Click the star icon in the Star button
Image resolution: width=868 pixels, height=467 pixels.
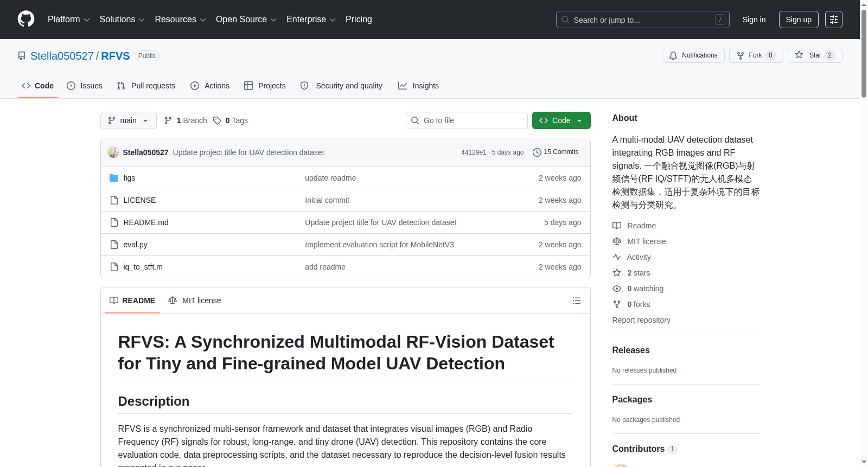799,55
